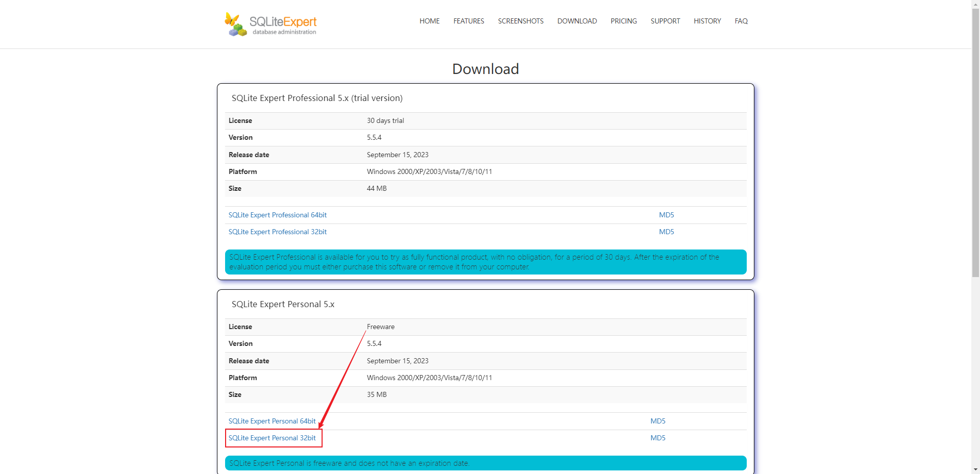Click the Professional 30-day evaluation notice

(x=485, y=262)
